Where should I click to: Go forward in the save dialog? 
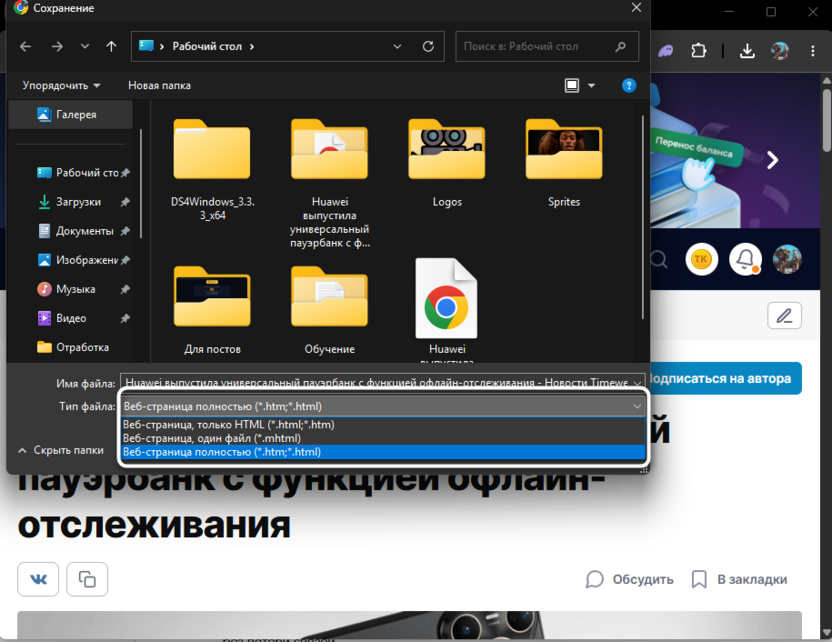pos(57,47)
